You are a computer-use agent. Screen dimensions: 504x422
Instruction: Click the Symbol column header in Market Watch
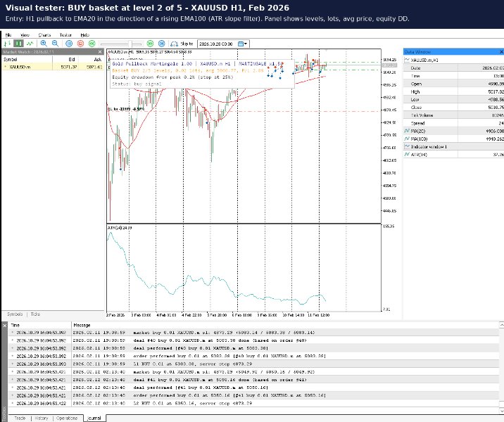pyautogui.click(x=27, y=59)
